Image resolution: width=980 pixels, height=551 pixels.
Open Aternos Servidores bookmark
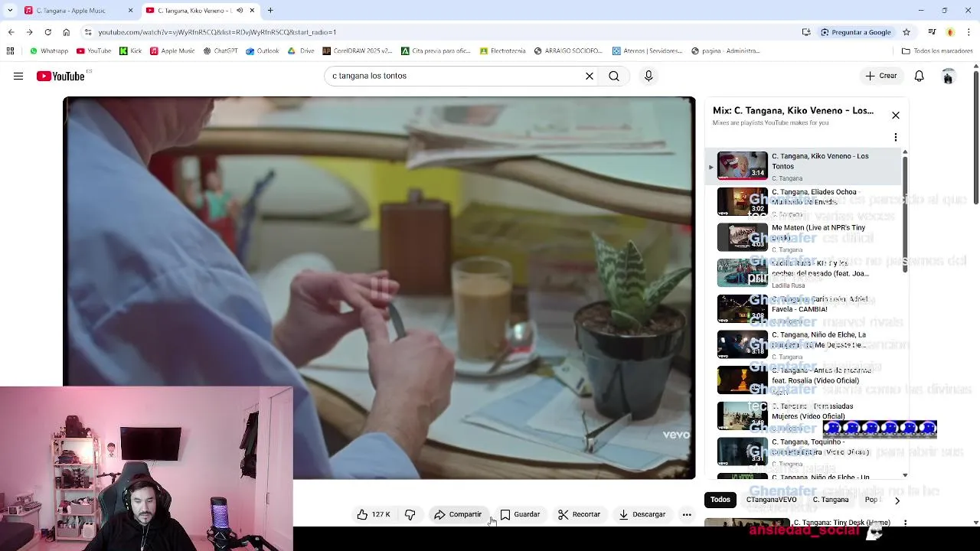tap(648, 51)
